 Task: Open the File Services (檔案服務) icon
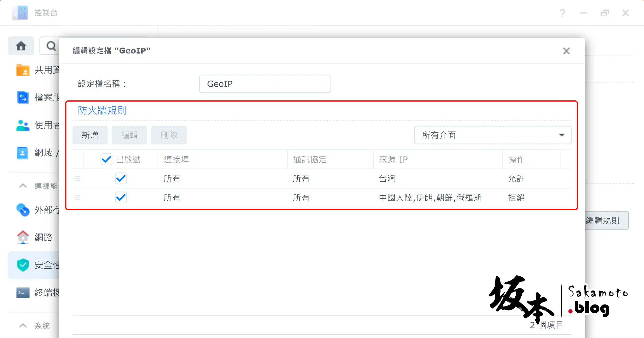pos(23,97)
